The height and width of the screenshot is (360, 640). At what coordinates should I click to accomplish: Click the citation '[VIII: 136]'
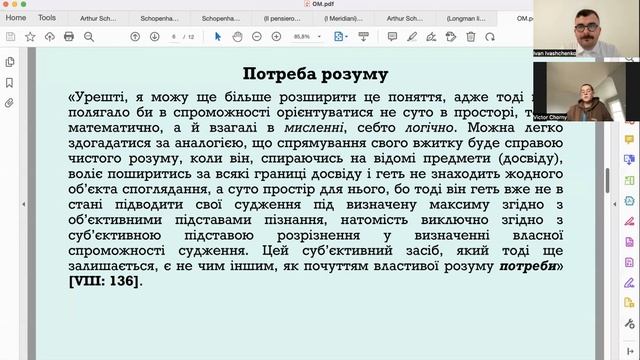[104, 281]
